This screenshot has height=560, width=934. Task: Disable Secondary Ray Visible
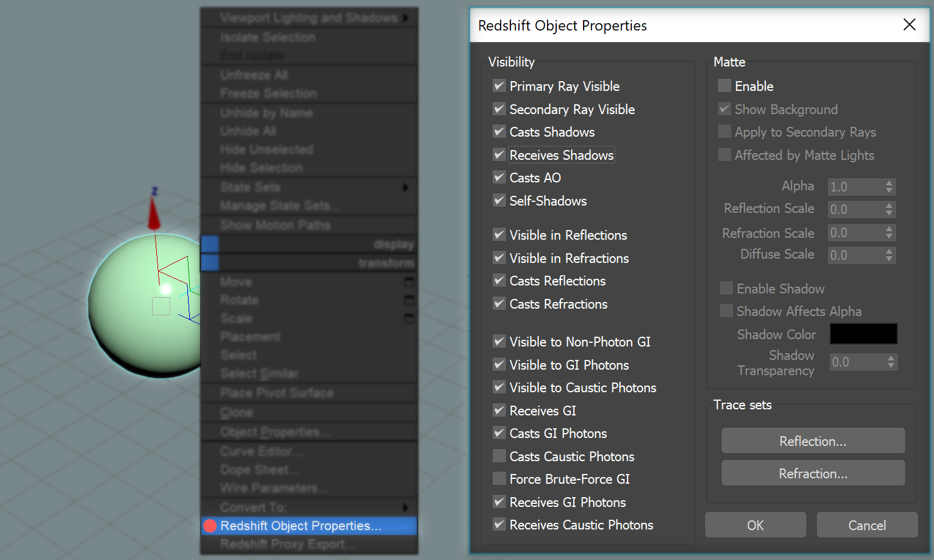coord(499,109)
